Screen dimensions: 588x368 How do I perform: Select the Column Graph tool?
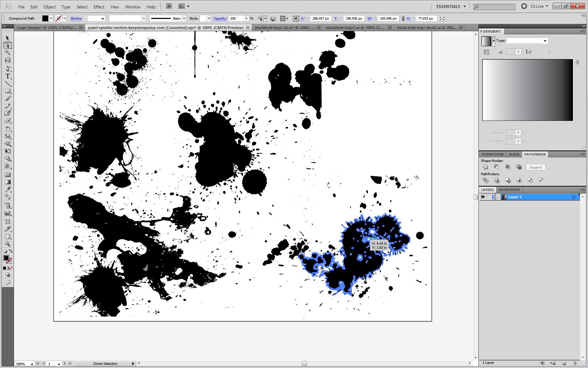click(8, 213)
